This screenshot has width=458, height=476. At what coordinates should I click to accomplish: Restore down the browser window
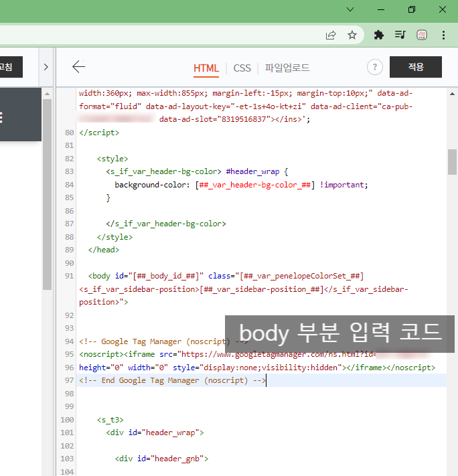tap(412, 9)
